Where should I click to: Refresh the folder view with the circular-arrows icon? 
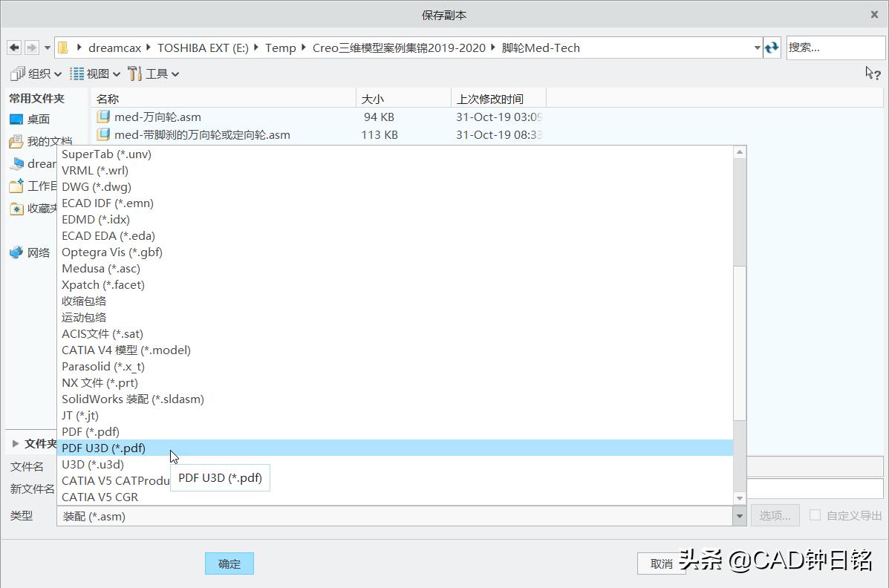click(x=772, y=47)
